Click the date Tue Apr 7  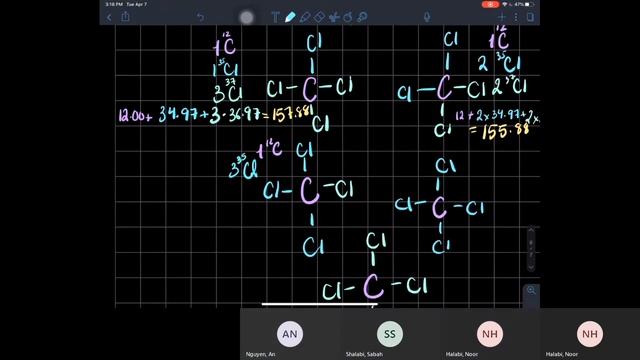137,4
